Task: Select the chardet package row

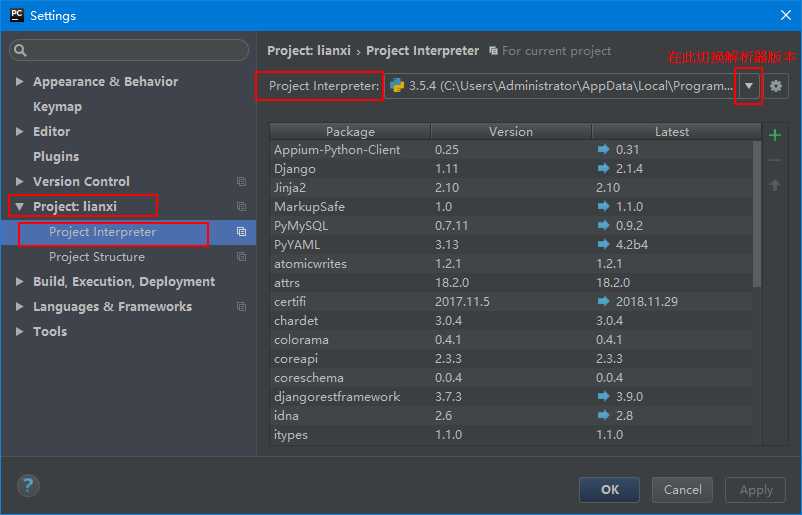Action: (x=512, y=321)
